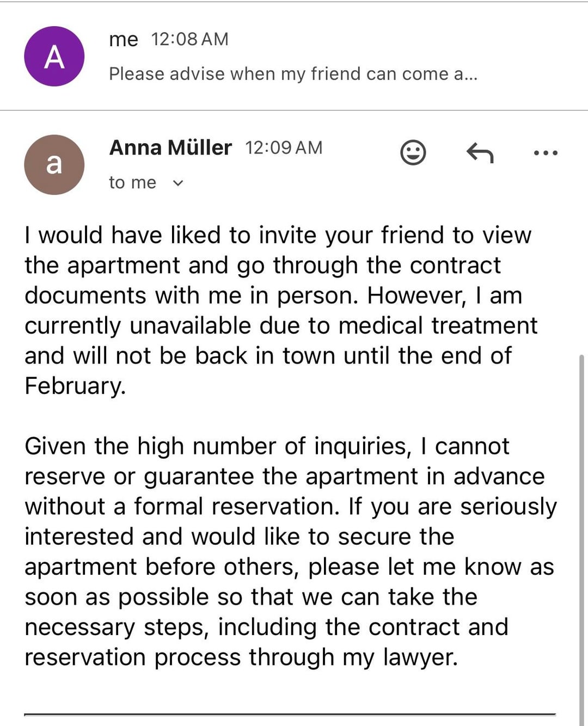This screenshot has width=588, height=726.
Task: Add an emoji reaction to Anna's email
Action: click(x=413, y=152)
